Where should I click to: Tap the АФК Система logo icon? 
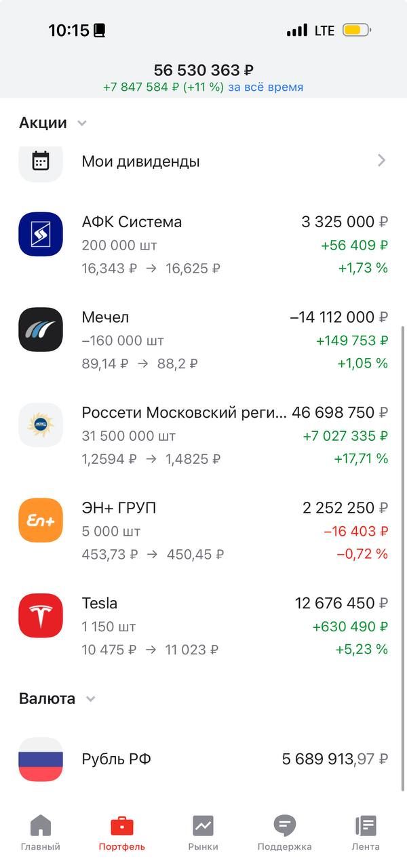click(41, 234)
